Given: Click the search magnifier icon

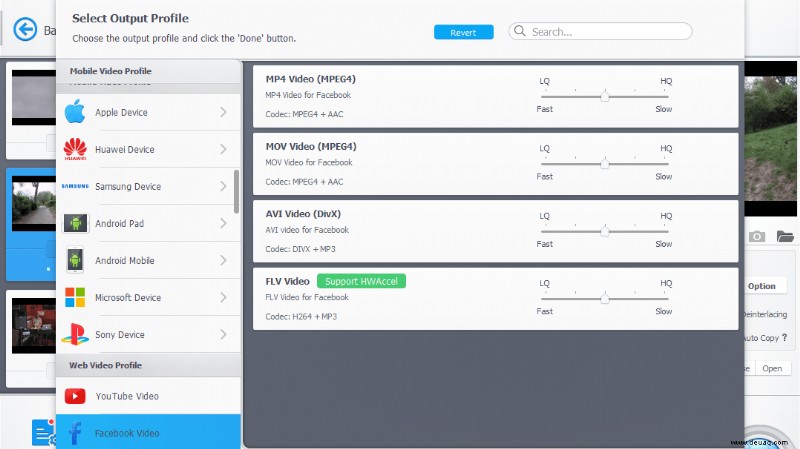Looking at the screenshot, I should point(519,31).
